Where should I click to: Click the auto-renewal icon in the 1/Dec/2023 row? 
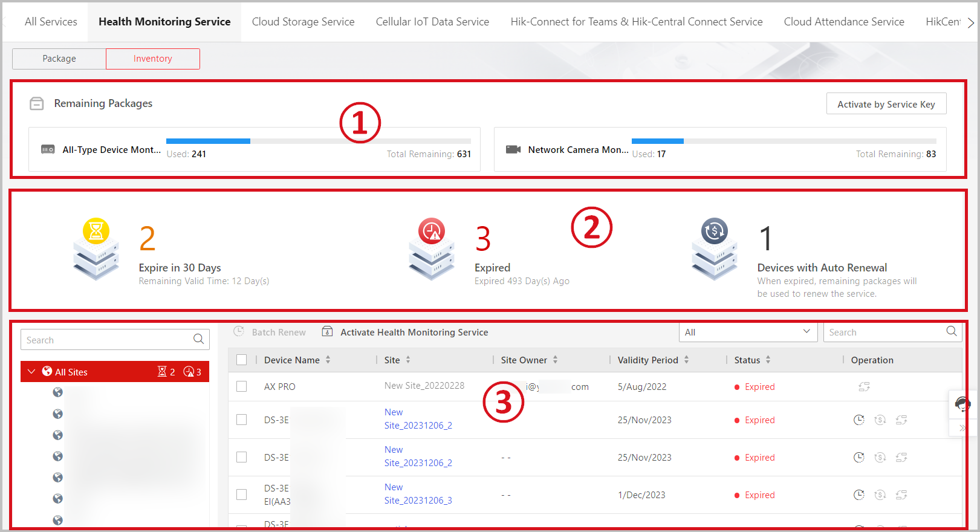(x=880, y=495)
